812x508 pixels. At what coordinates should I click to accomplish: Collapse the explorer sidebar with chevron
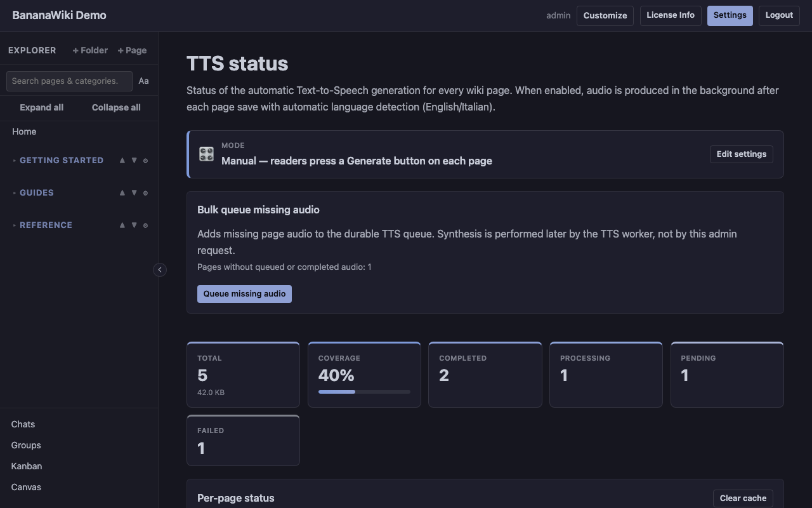160,270
